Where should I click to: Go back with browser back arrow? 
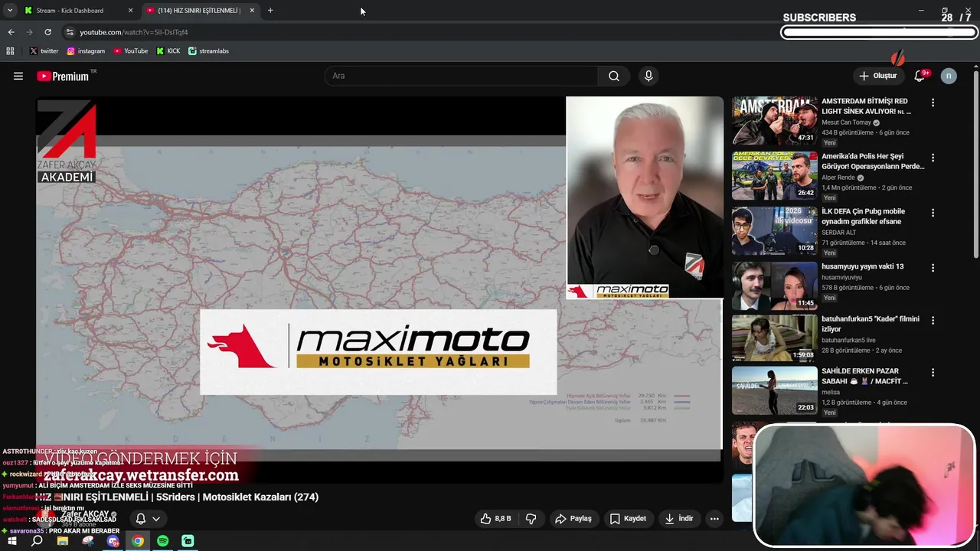coord(11,32)
